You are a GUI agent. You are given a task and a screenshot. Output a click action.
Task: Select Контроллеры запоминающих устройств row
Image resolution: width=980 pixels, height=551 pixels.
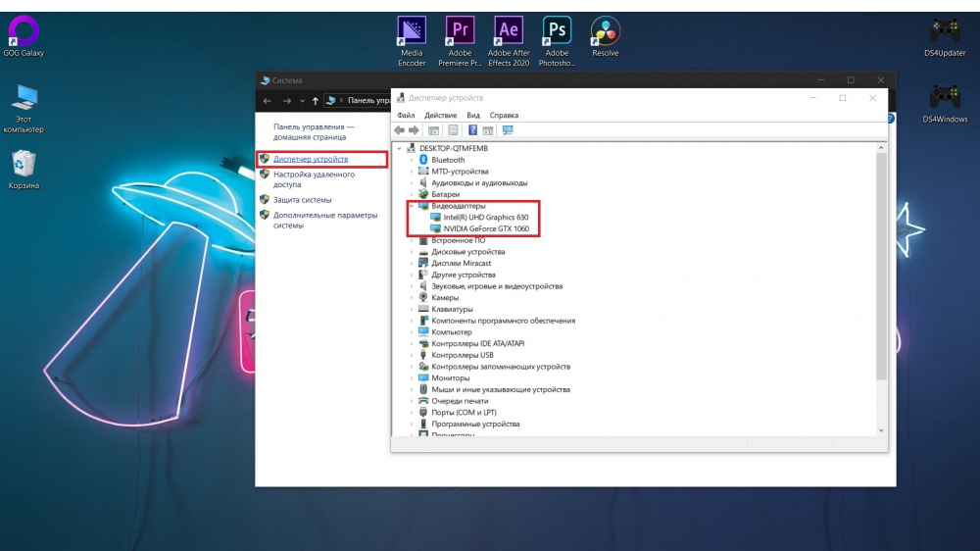pos(501,367)
